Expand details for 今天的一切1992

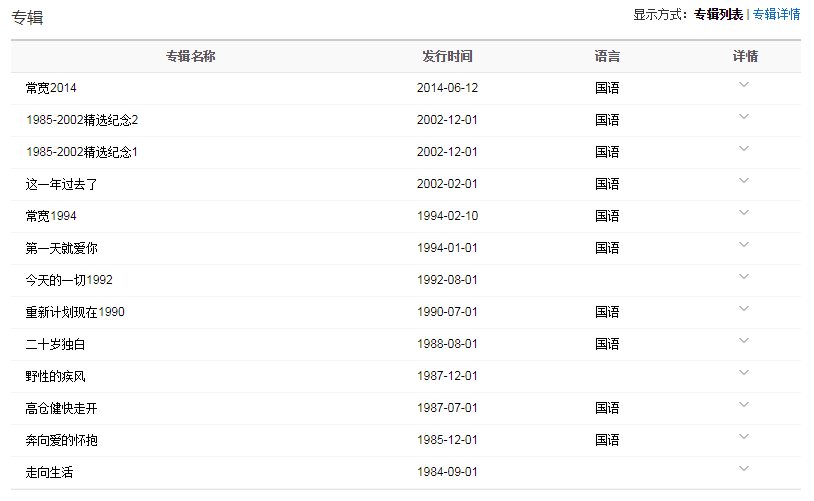point(744,277)
